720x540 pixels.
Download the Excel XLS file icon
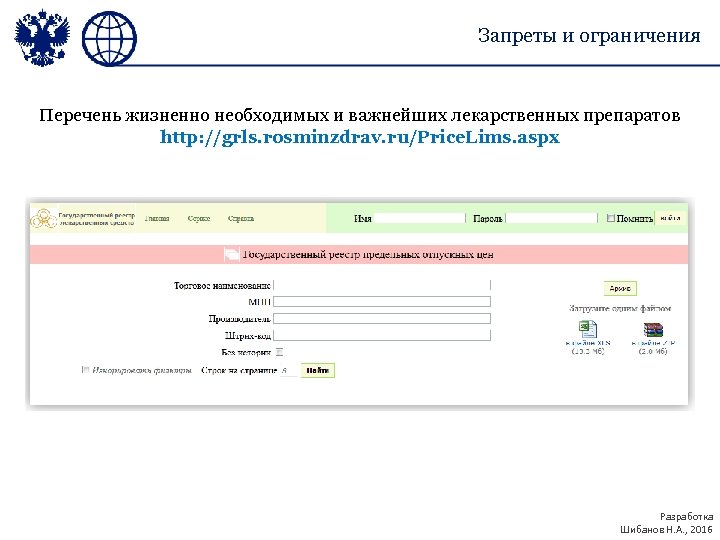pyautogui.click(x=588, y=329)
